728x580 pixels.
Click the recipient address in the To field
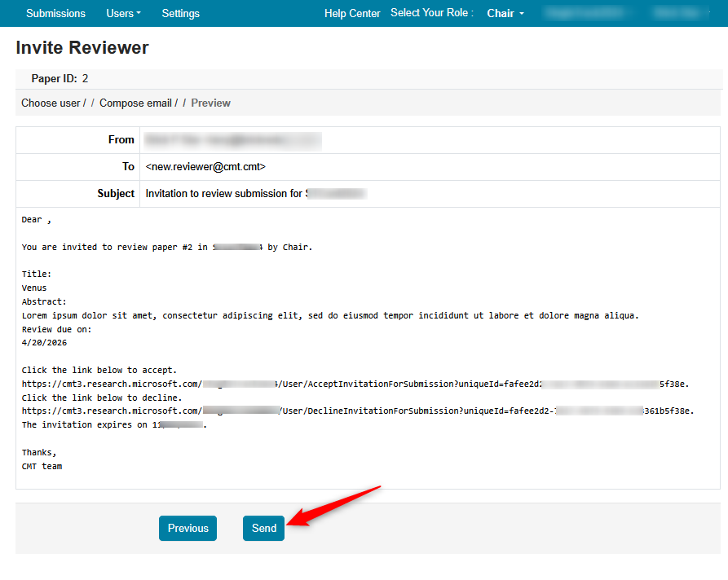pos(204,166)
